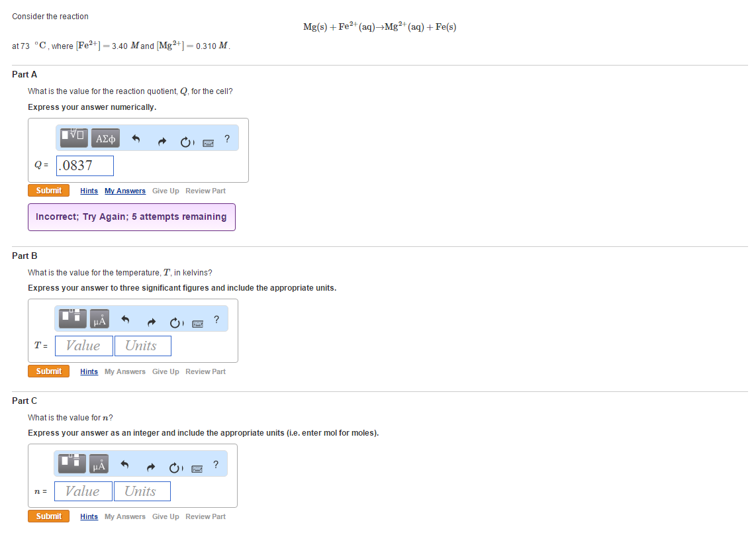Give Up on Part C
This screenshot has width=756, height=533.
pyautogui.click(x=165, y=516)
